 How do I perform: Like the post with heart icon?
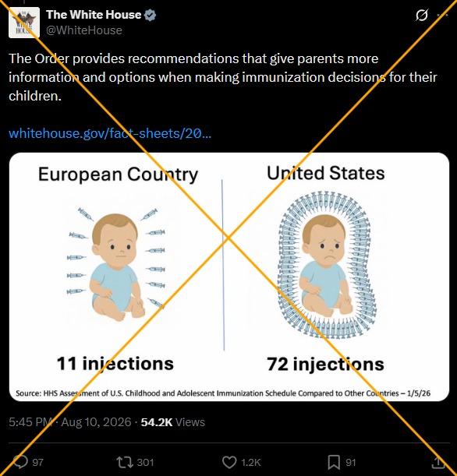point(229,462)
